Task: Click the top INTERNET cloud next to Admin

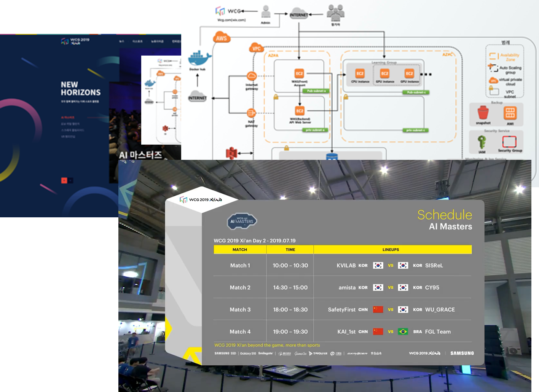Action: [299, 14]
